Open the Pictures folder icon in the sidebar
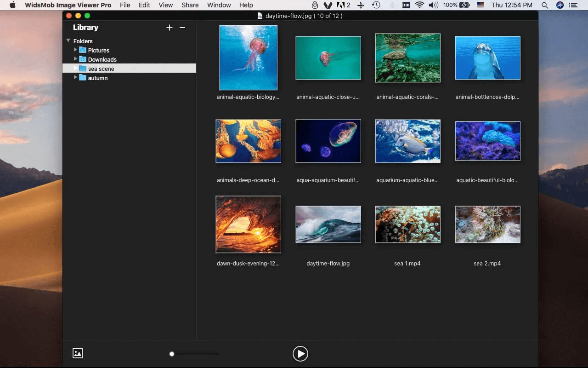The image size is (588, 368). 83,50
